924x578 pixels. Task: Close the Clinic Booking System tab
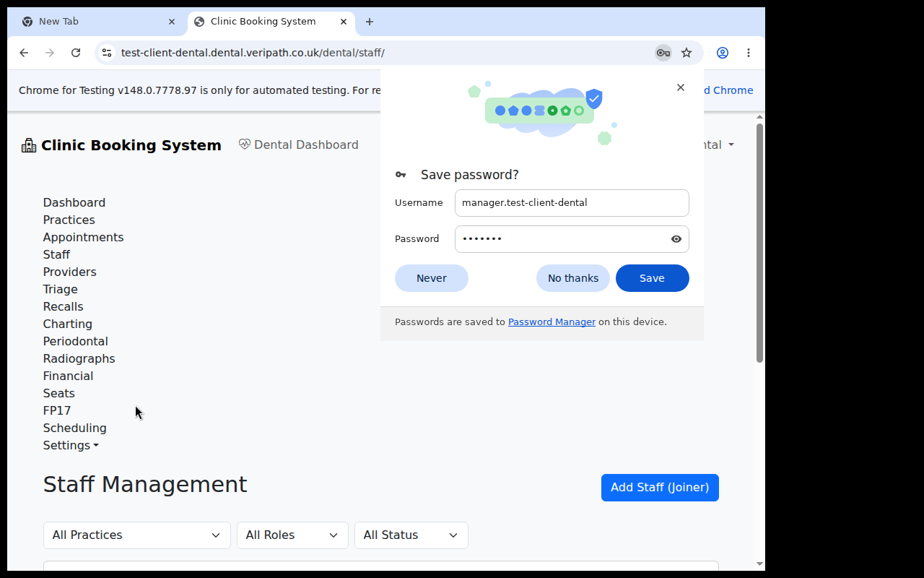tap(344, 22)
